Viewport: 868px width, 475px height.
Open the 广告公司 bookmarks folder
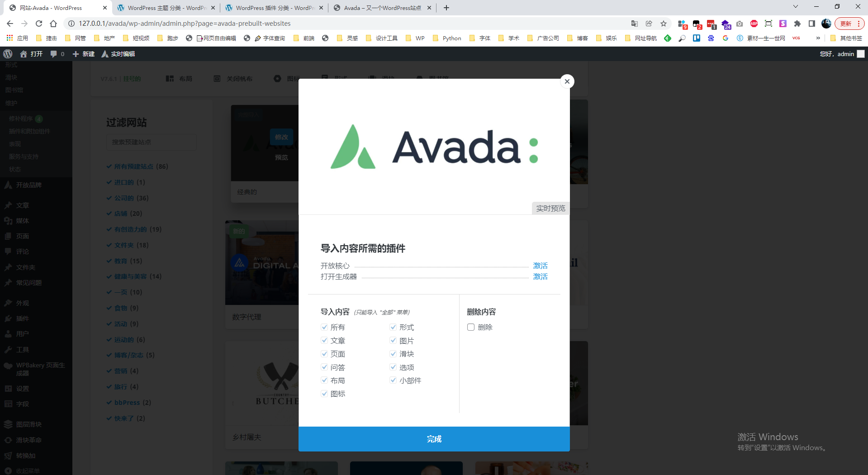[x=543, y=38]
